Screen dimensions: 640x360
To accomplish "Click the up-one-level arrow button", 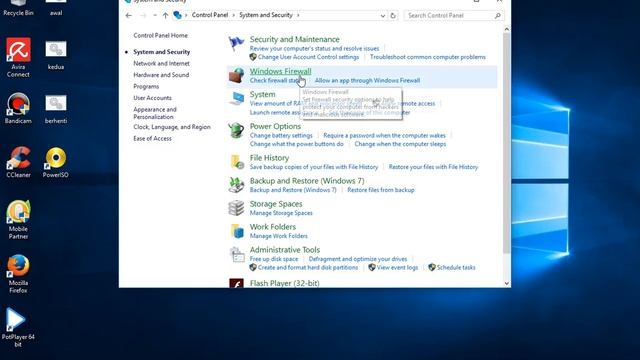I will 165,16.
